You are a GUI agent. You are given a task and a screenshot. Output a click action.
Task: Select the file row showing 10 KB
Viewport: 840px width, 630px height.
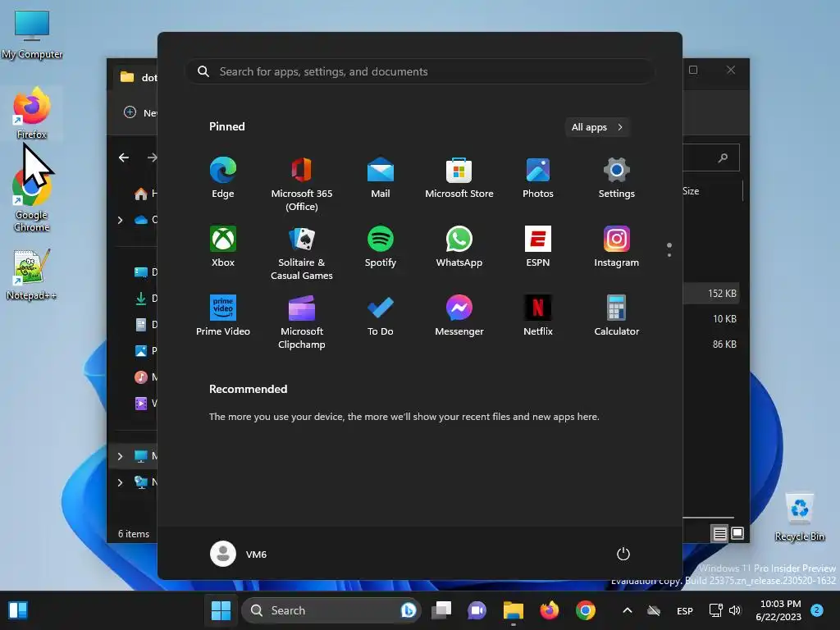click(x=711, y=319)
